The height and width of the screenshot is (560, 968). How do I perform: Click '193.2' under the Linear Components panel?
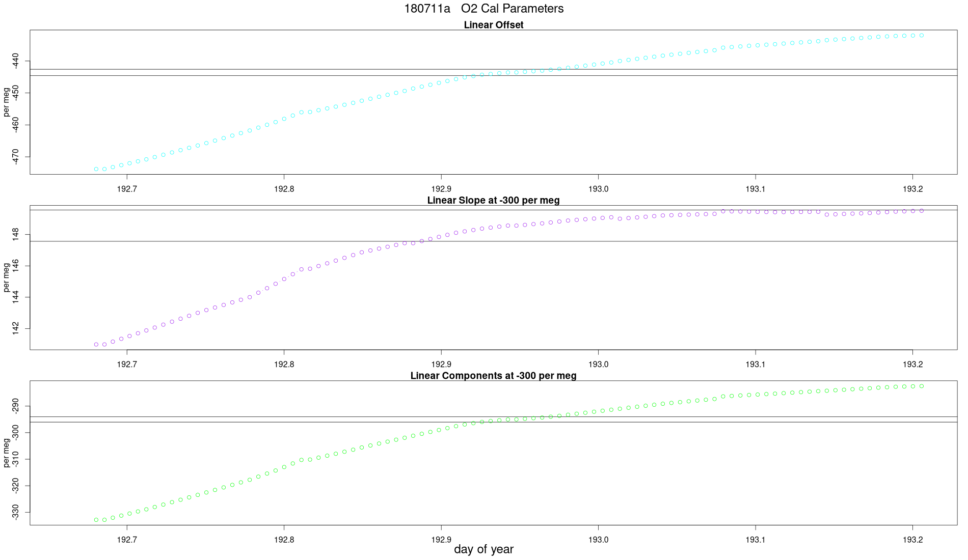pyautogui.click(x=912, y=540)
